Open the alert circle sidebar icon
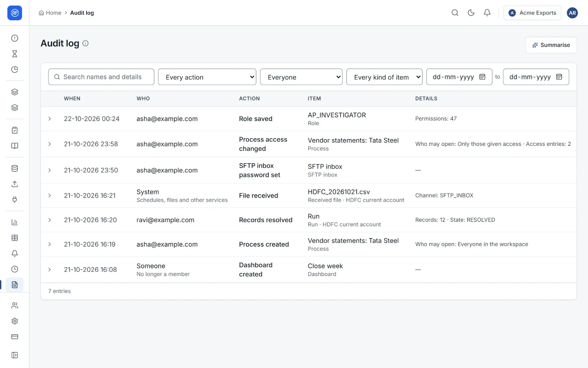 [15, 38]
